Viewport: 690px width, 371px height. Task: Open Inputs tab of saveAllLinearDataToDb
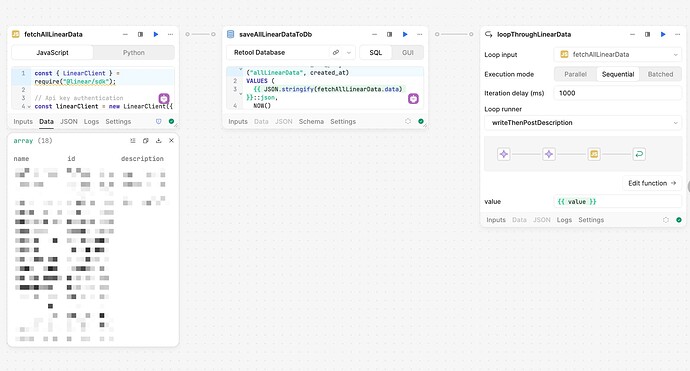(238, 121)
